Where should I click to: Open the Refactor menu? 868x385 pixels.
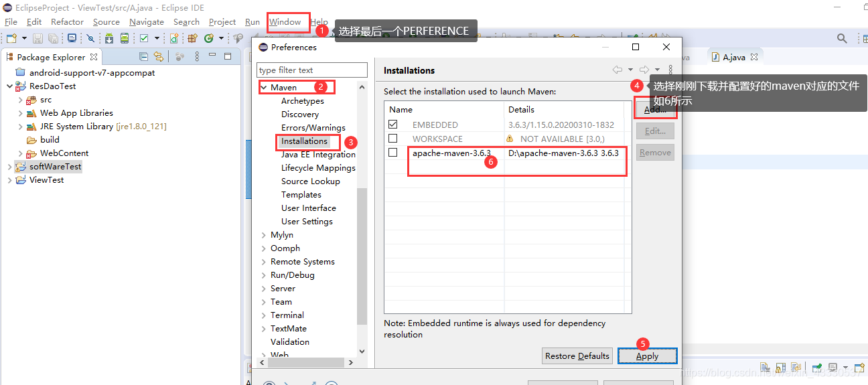point(68,22)
